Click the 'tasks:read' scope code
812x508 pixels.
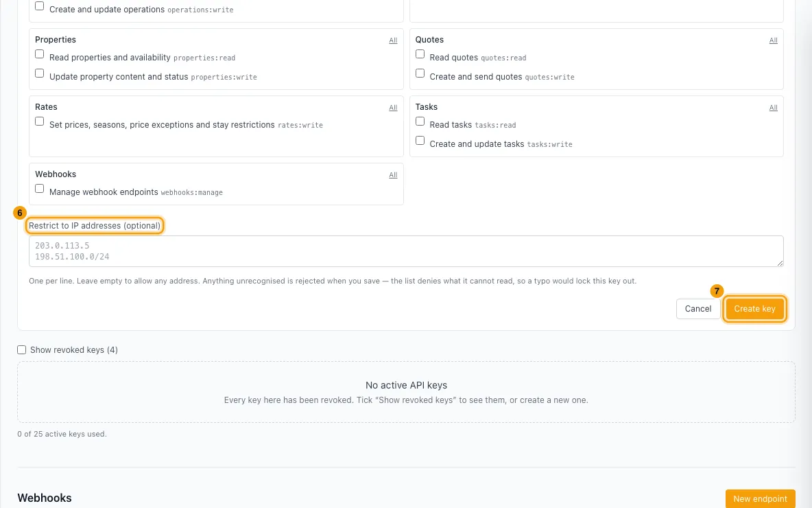pos(496,126)
